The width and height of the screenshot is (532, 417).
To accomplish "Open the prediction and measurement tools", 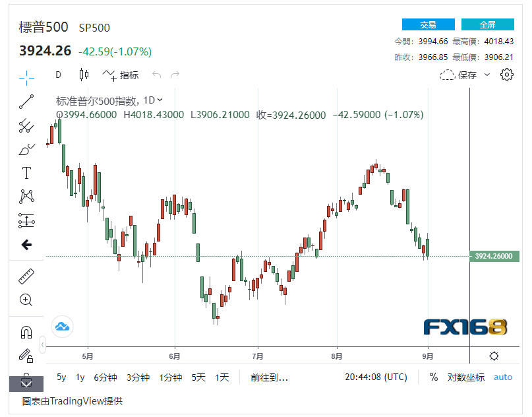I will 26,221.
